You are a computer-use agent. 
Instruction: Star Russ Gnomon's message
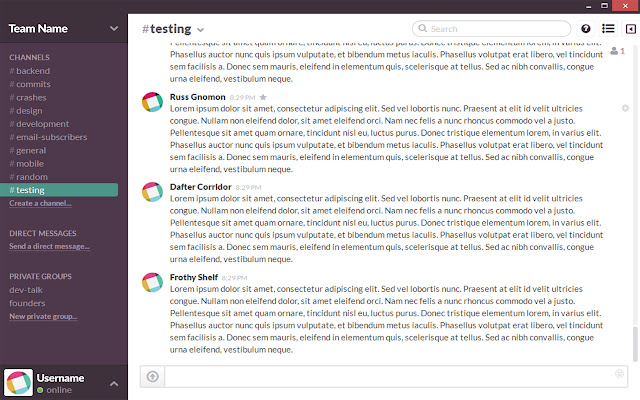[x=263, y=97]
